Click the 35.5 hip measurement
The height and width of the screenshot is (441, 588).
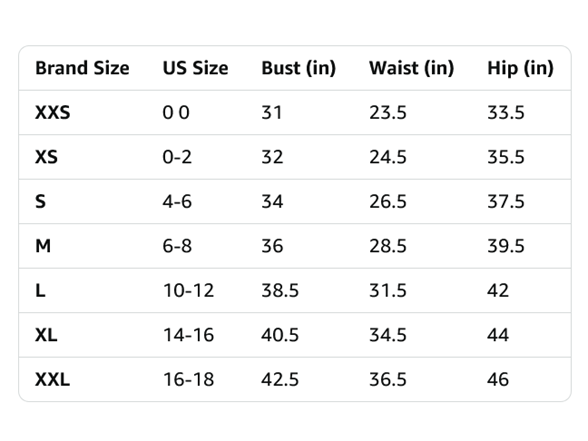tap(506, 157)
